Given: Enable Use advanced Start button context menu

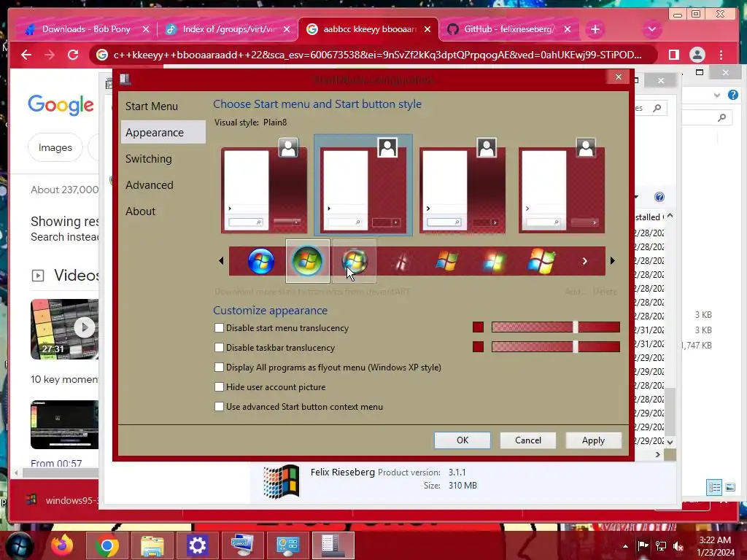Looking at the screenshot, I should 219,407.
